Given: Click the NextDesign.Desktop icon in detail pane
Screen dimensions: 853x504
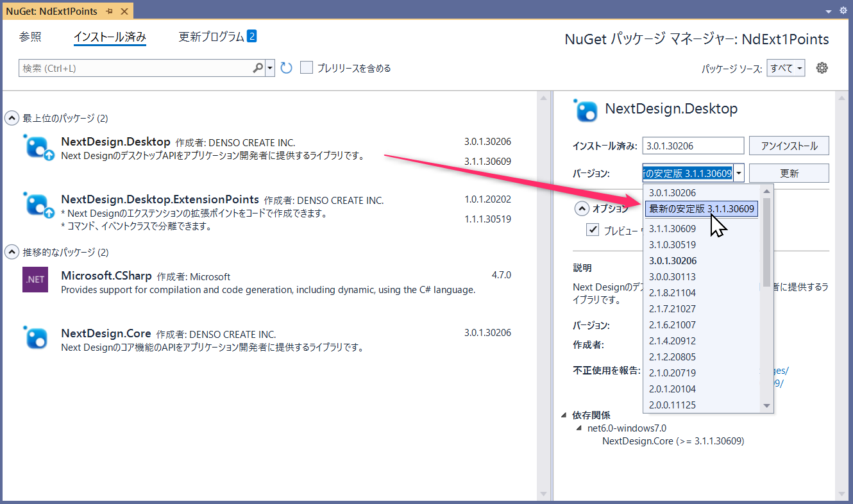Looking at the screenshot, I should [x=586, y=110].
